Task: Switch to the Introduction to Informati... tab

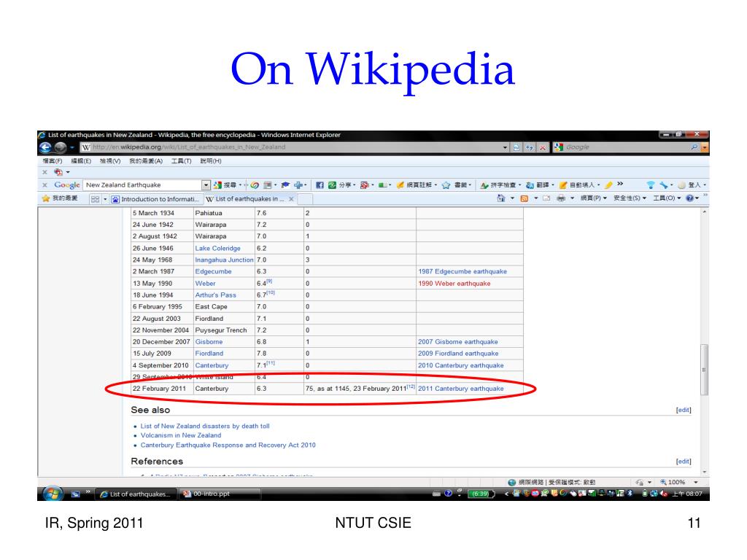Action: tap(156, 199)
